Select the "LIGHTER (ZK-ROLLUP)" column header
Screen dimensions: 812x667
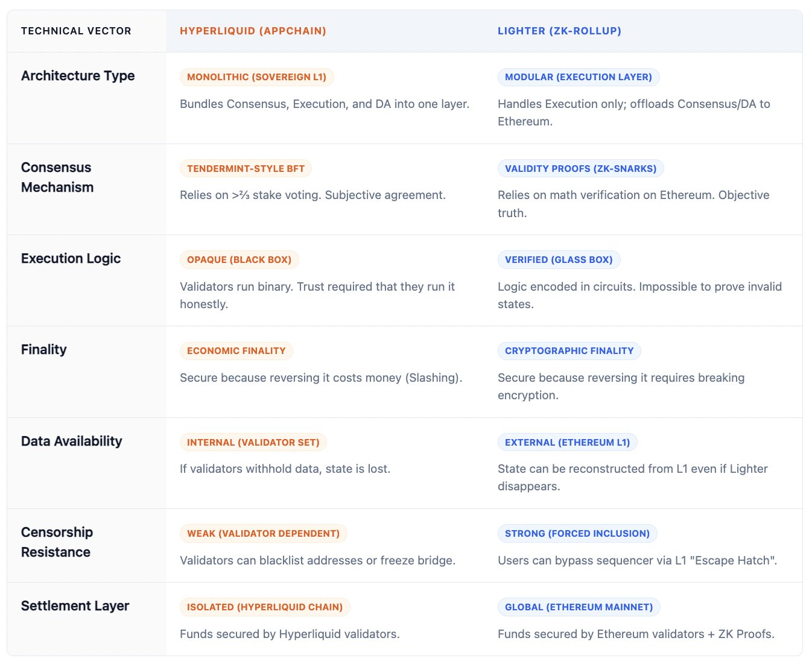pos(559,31)
